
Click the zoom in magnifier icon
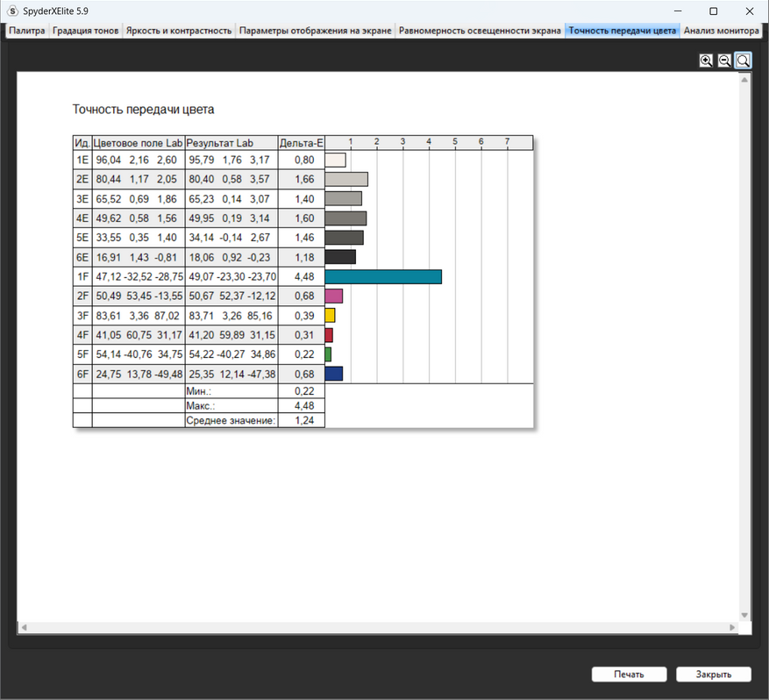point(706,61)
